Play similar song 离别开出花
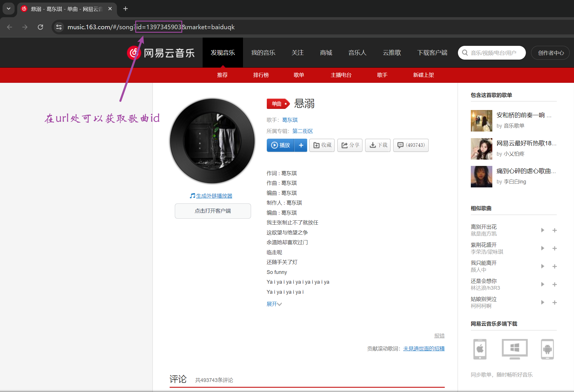This screenshot has height=392, width=574. 542,230
